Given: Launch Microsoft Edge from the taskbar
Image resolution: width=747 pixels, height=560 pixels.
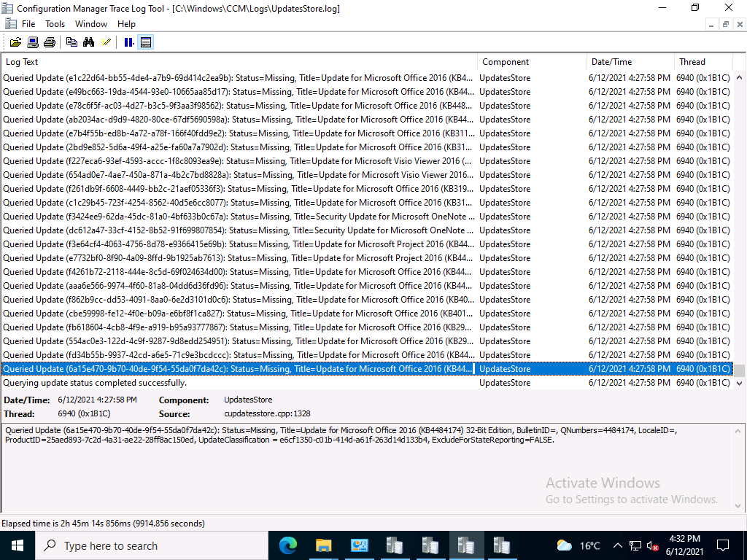Looking at the screenshot, I should 287,545.
